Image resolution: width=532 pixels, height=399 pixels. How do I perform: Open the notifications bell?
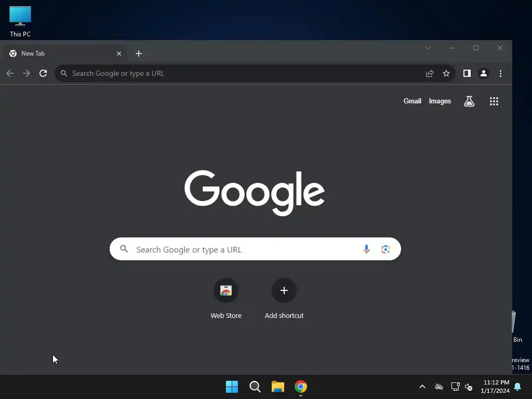(518, 387)
